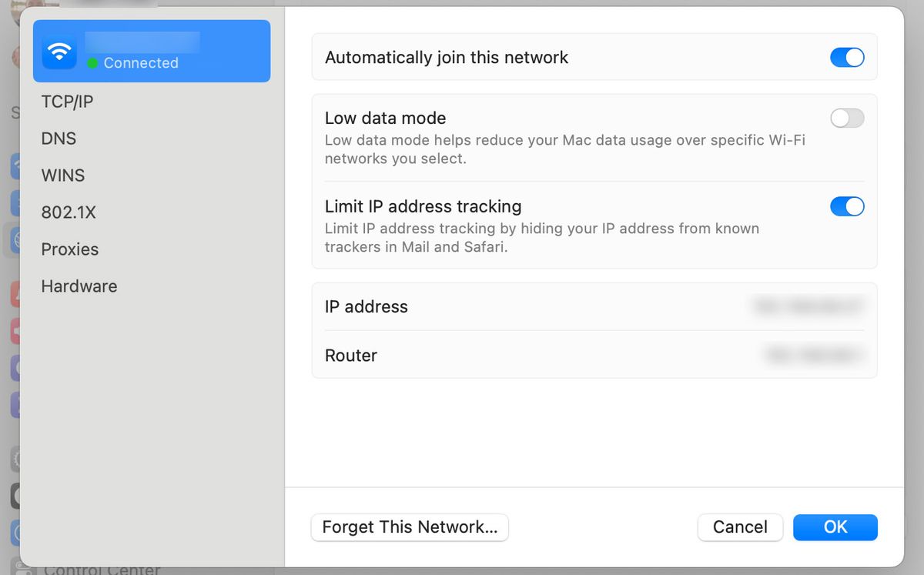The image size is (924, 575).
Task: Open Screen Time settings from the sidebar
Action: pyautogui.click(x=17, y=403)
